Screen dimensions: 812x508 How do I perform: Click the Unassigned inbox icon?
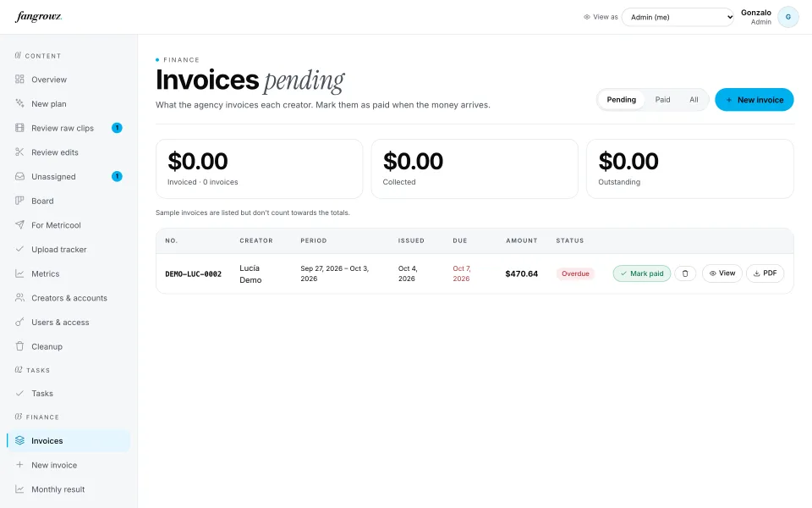19,176
